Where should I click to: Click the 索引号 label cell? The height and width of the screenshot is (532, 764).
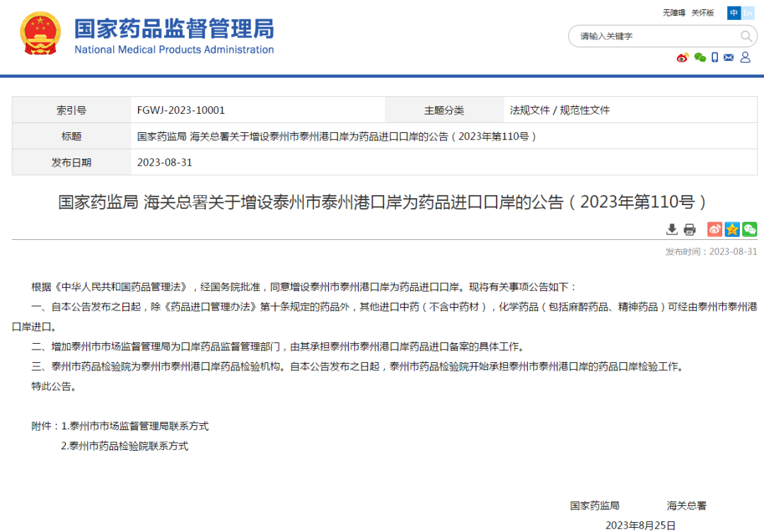coord(71,110)
